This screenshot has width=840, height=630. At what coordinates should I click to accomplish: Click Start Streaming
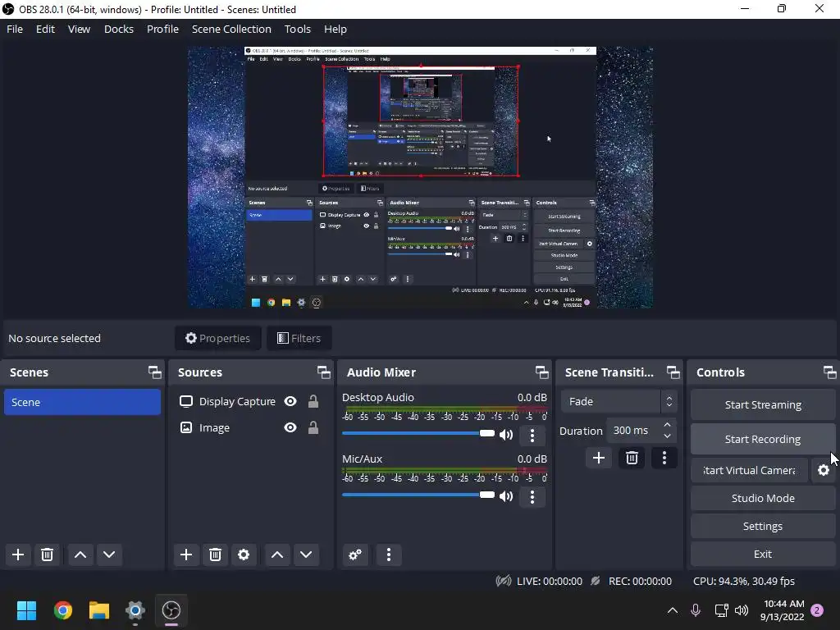pos(763,405)
